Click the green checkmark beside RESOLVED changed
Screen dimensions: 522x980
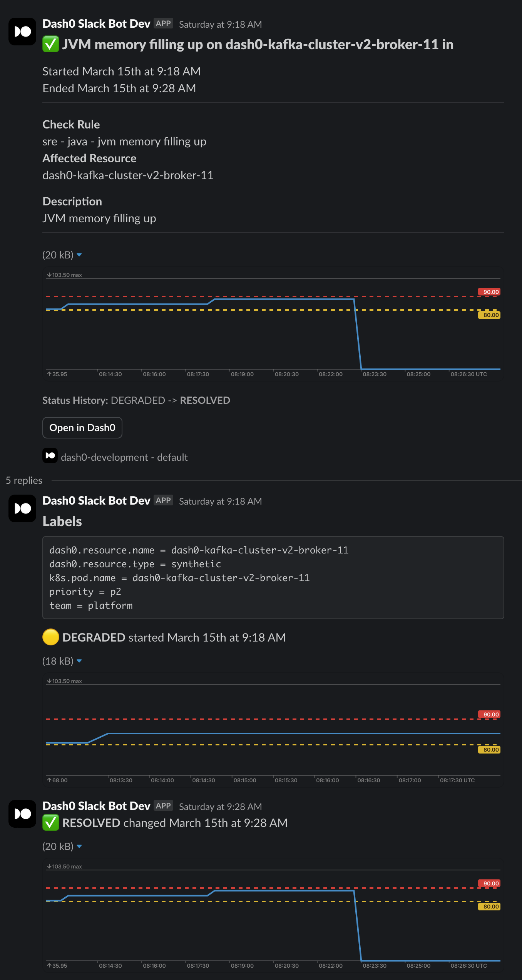click(50, 823)
